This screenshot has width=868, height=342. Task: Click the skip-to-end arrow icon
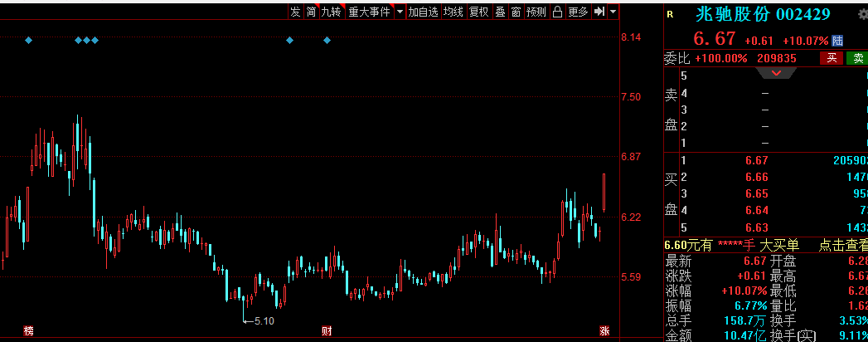click(599, 12)
